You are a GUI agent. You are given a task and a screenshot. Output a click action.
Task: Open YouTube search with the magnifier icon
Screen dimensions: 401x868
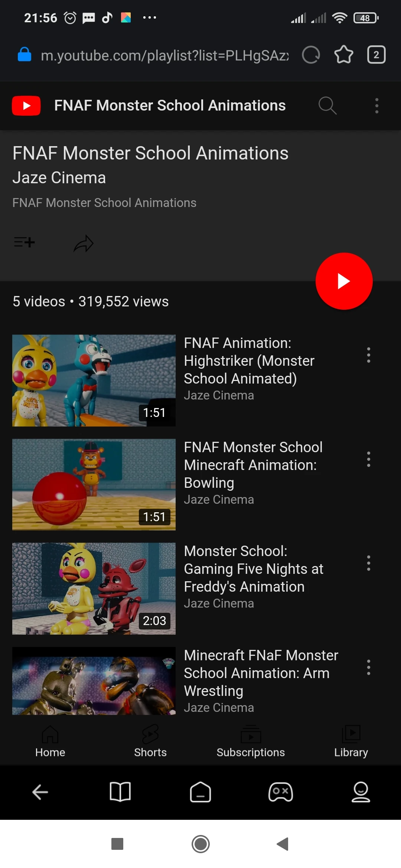click(327, 106)
